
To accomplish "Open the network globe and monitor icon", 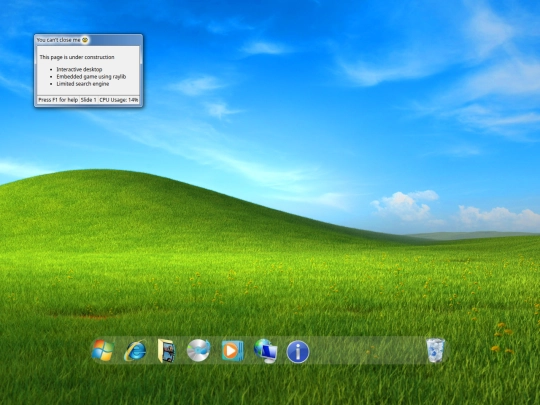I will (266, 351).
